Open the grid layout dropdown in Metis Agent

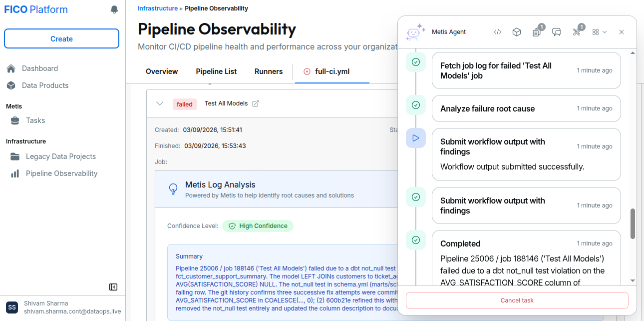click(x=599, y=32)
